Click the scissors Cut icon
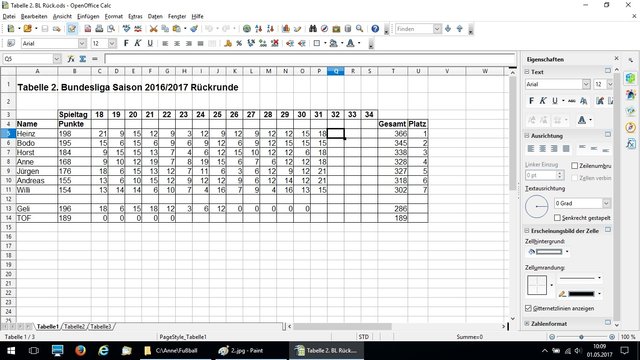Image resolution: width=640 pixels, height=360 pixels. click(153, 29)
